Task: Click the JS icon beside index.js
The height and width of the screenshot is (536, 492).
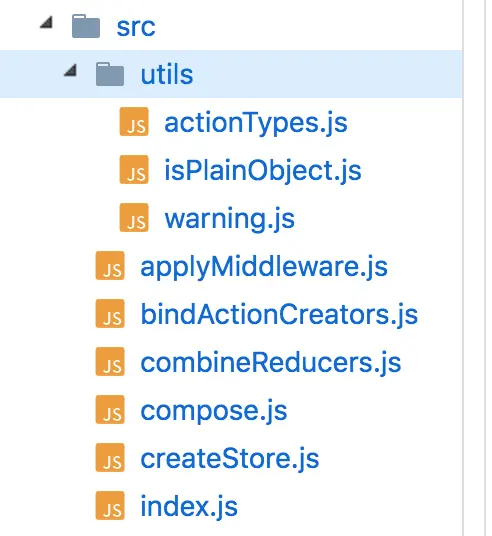Action: [x=110, y=506]
